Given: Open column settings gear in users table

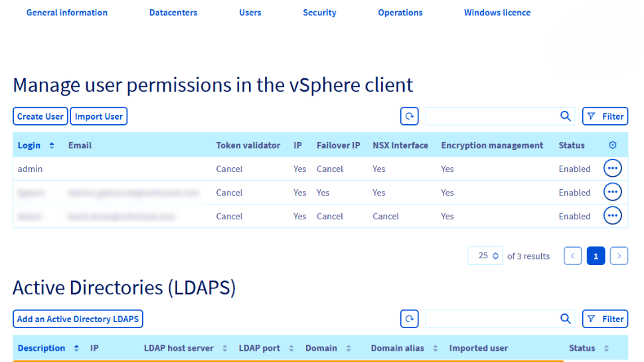Looking at the screenshot, I should 612,145.
